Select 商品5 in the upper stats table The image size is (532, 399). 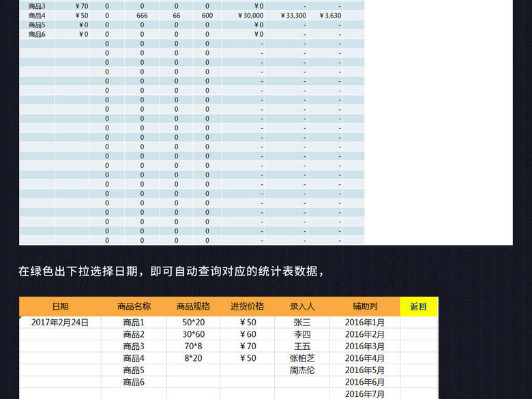[x=37, y=25]
